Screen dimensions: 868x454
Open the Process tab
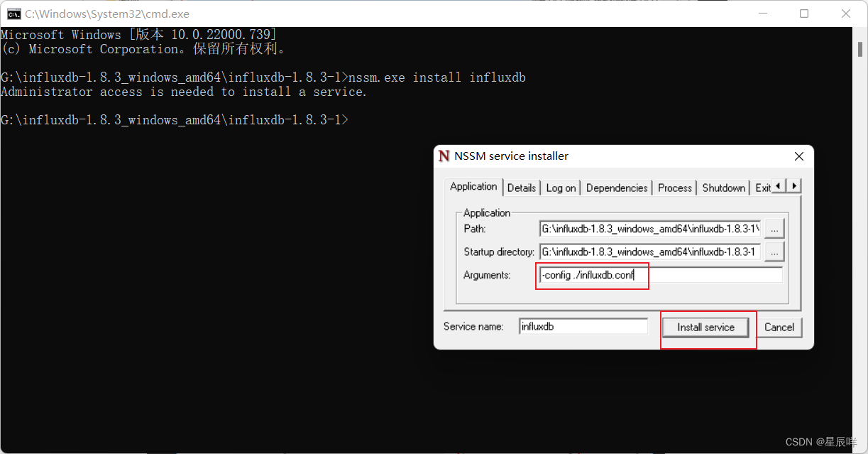[x=675, y=188]
